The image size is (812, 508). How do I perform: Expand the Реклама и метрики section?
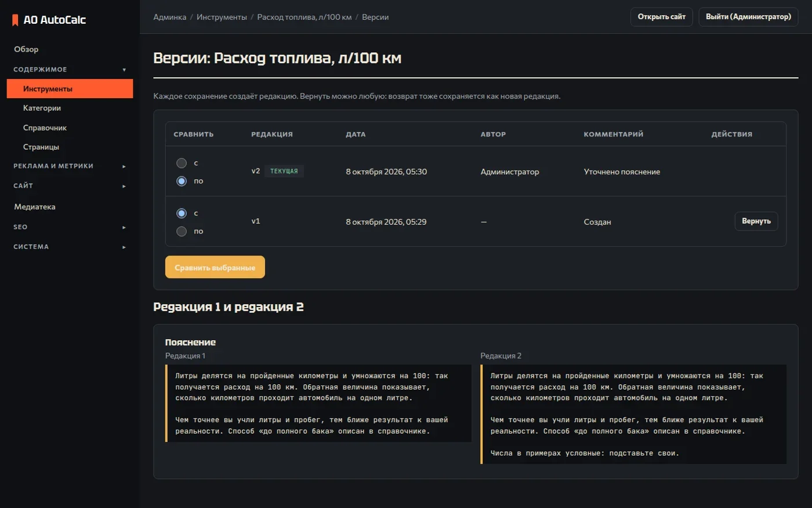70,166
